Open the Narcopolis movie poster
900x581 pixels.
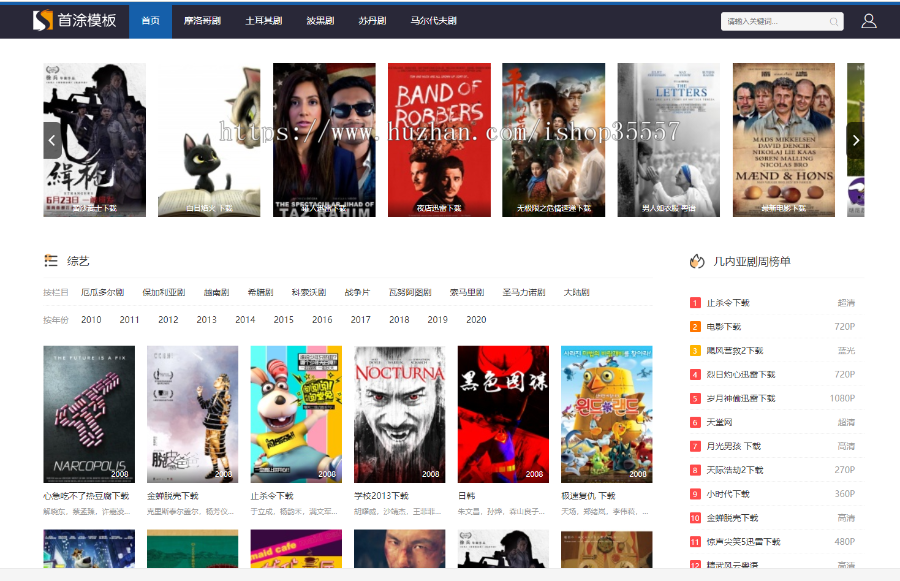[x=89, y=414]
